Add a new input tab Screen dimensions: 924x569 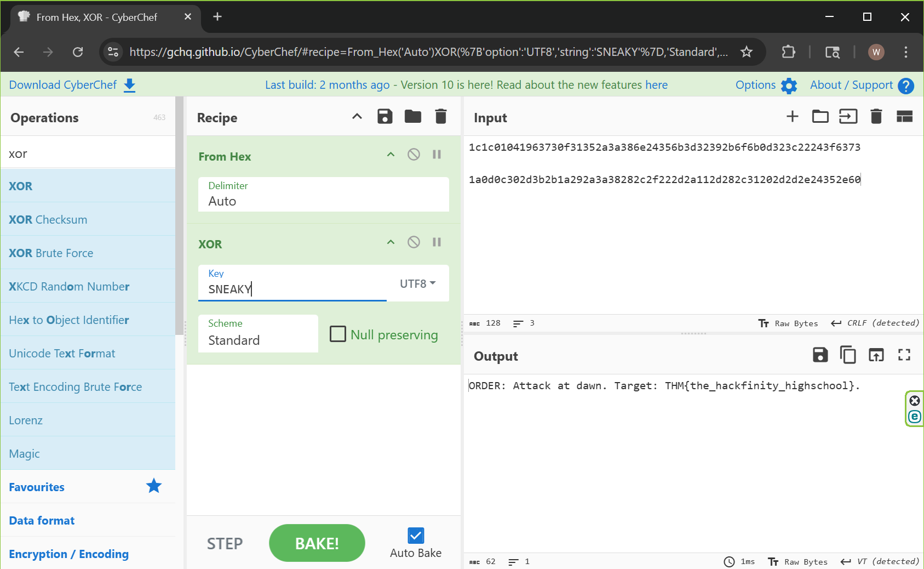click(792, 117)
